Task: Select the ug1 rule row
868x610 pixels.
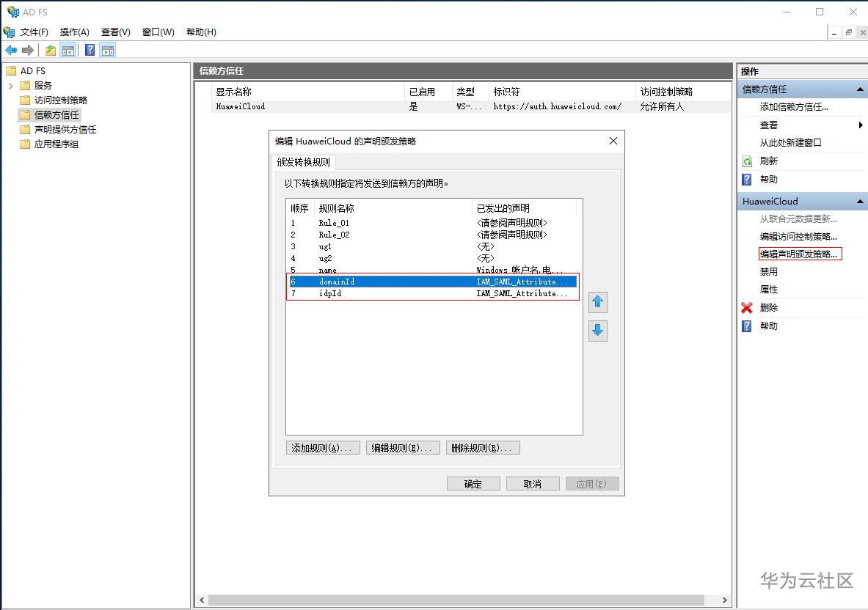Action: point(433,246)
